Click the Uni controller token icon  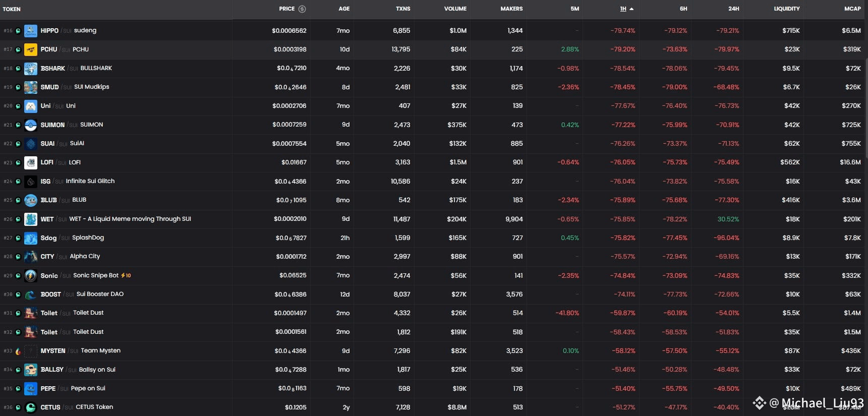[31, 106]
